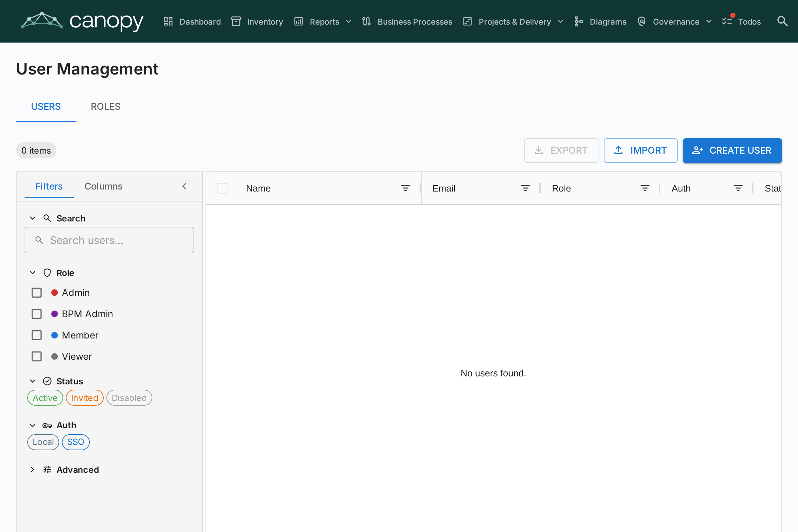Viewport: 798px width, 532px height.
Task: Click the Inventory box icon
Action: (x=236, y=21)
